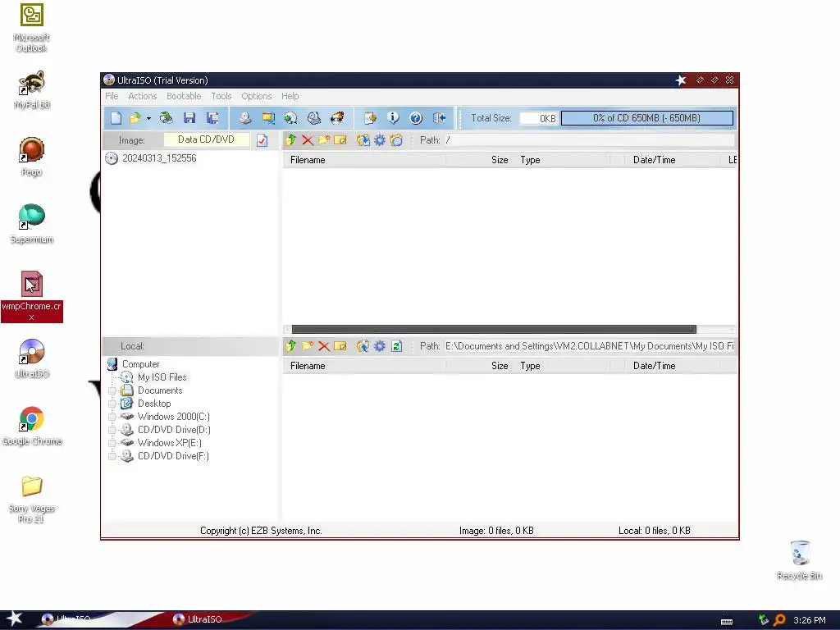This screenshot has width=840, height=630.
Task: Sort image pane by the Filename column header
Action: tap(364, 160)
